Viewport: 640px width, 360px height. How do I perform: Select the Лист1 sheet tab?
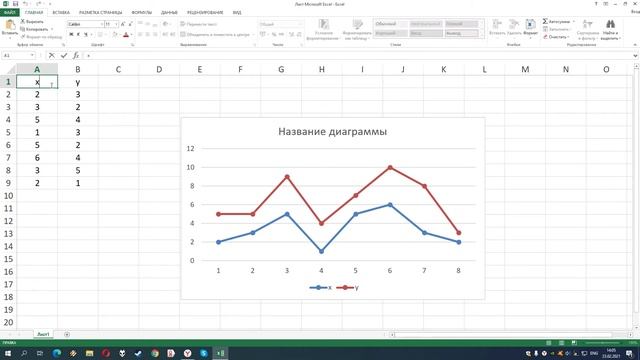click(x=43, y=334)
